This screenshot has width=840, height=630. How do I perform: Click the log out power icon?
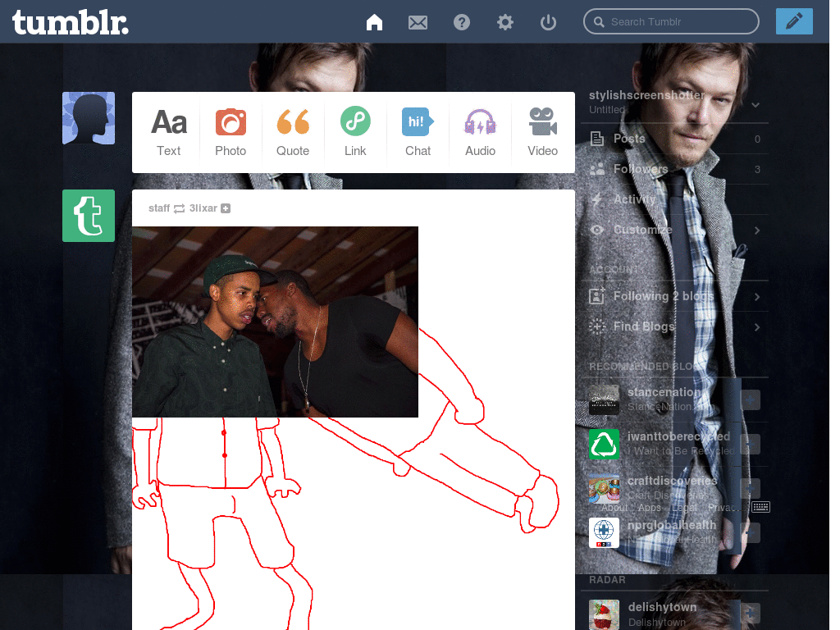click(x=548, y=22)
